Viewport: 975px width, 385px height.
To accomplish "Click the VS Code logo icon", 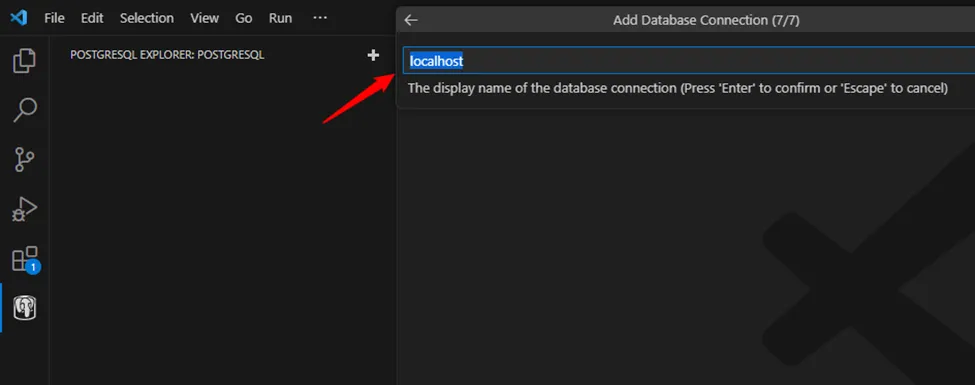I will (19, 18).
